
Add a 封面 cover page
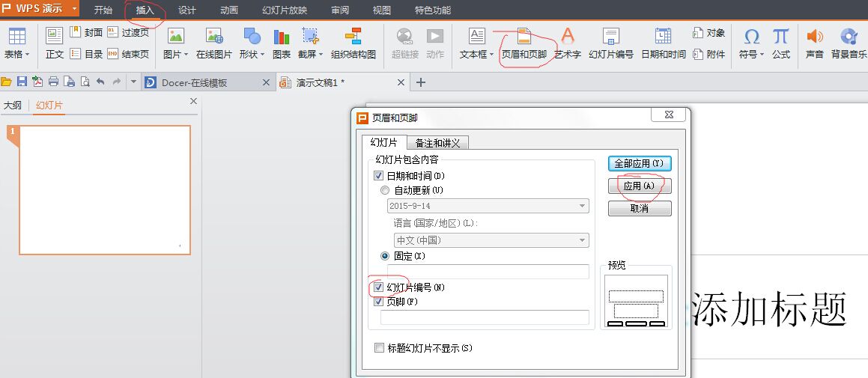click(x=86, y=32)
